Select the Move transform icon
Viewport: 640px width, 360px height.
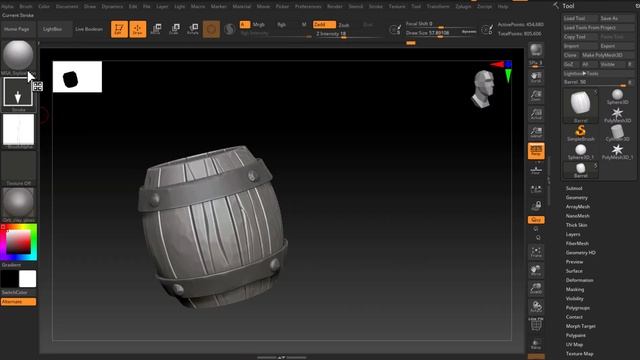pyautogui.click(x=156, y=29)
